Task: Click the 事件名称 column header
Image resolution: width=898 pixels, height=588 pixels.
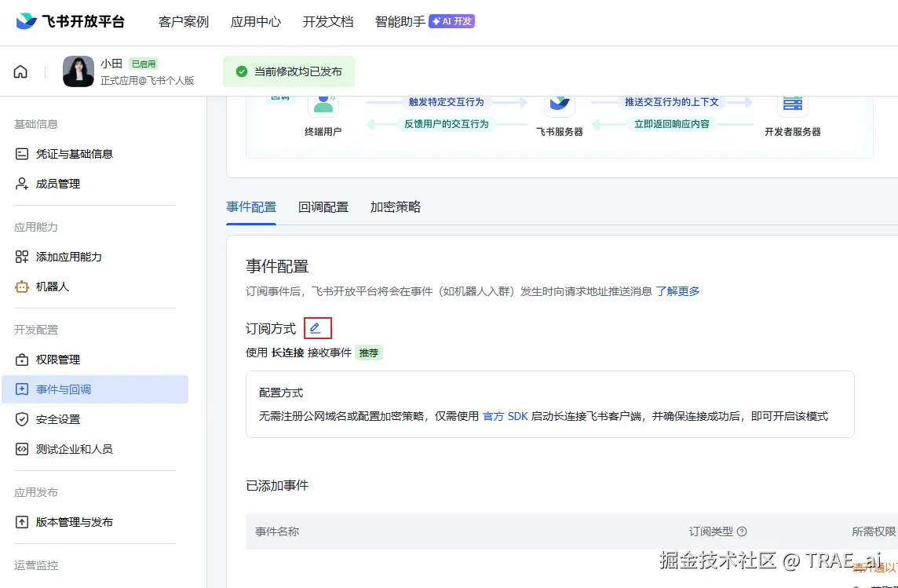Action: (277, 531)
